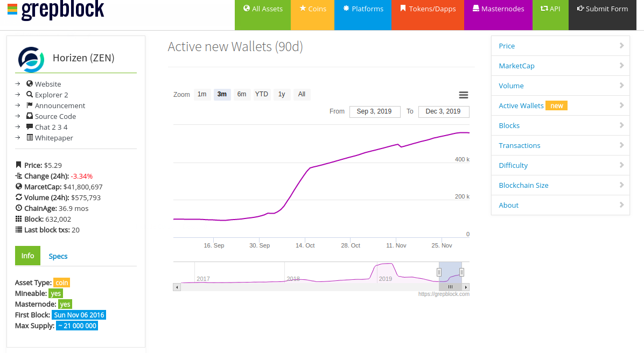This screenshot has width=644, height=353.
Task: Go to the Coins section
Action: click(312, 15)
